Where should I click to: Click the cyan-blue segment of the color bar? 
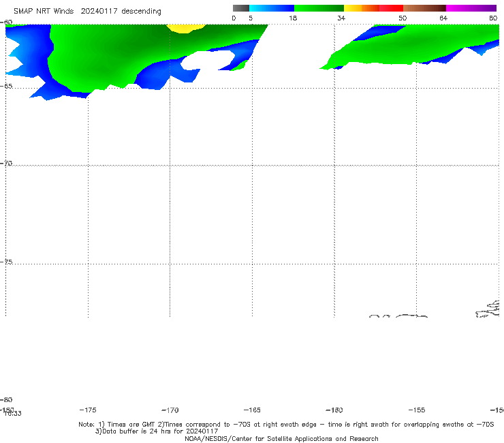pyautogui.click(x=272, y=8)
